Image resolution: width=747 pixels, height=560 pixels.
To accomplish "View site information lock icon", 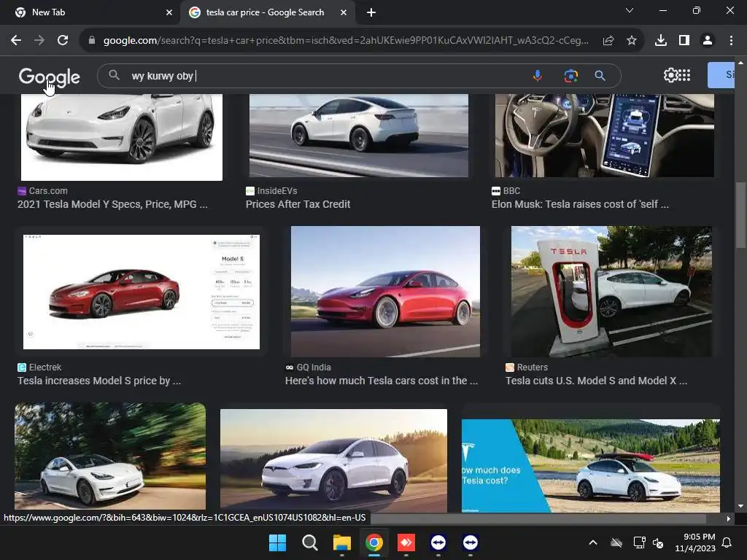I will coord(92,41).
